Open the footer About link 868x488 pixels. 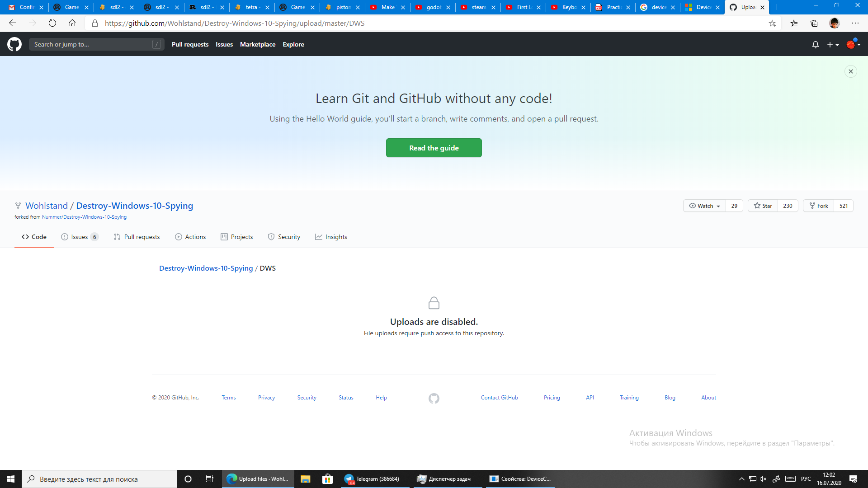[709, 398]
